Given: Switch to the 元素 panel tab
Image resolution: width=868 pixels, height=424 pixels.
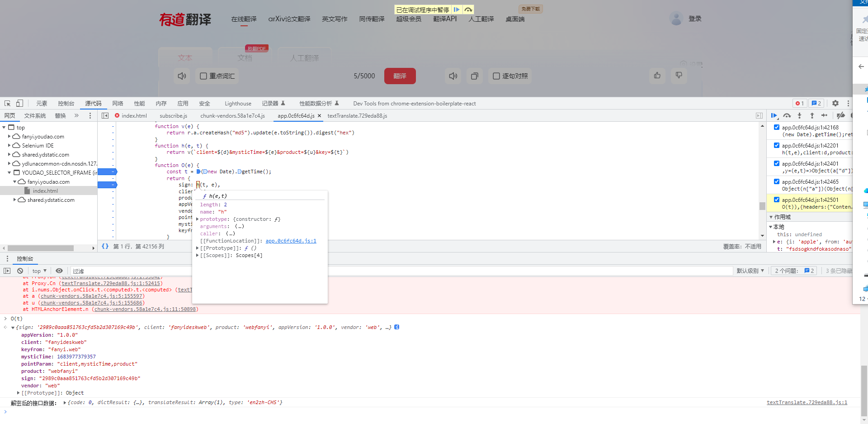Looking at the screenshot, I should point(42,104).
